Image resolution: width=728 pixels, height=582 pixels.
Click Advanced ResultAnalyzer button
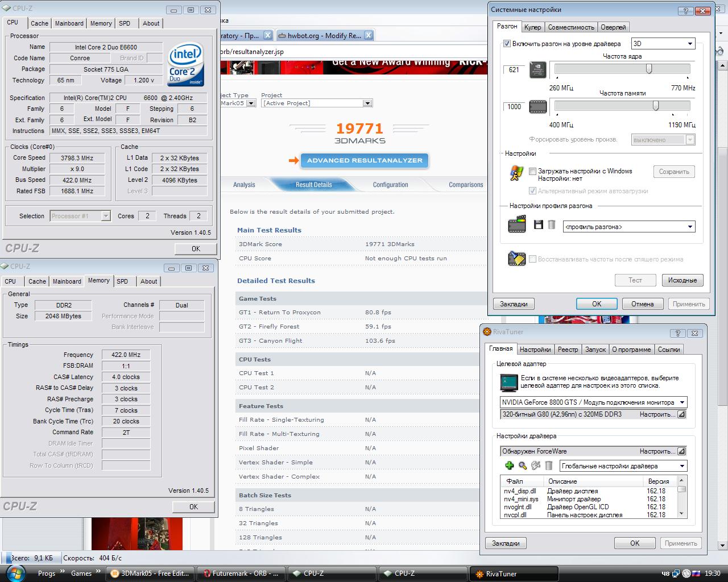(x=365, y=160)
